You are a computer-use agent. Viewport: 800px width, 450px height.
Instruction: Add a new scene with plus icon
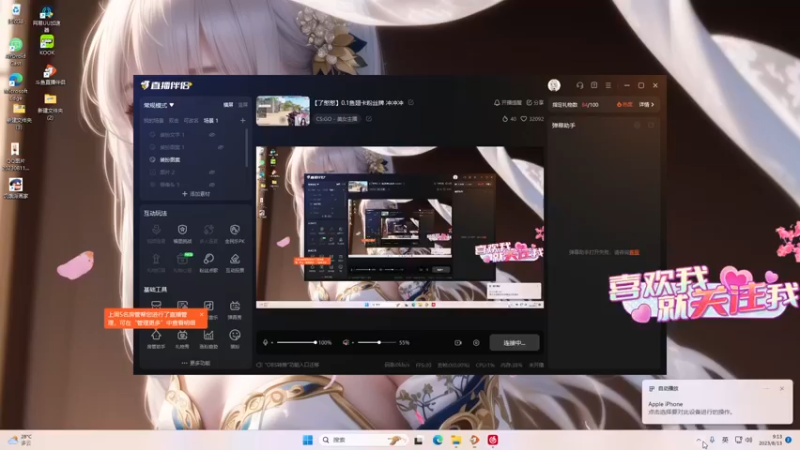pyautogui.click(x=243, y=120)
